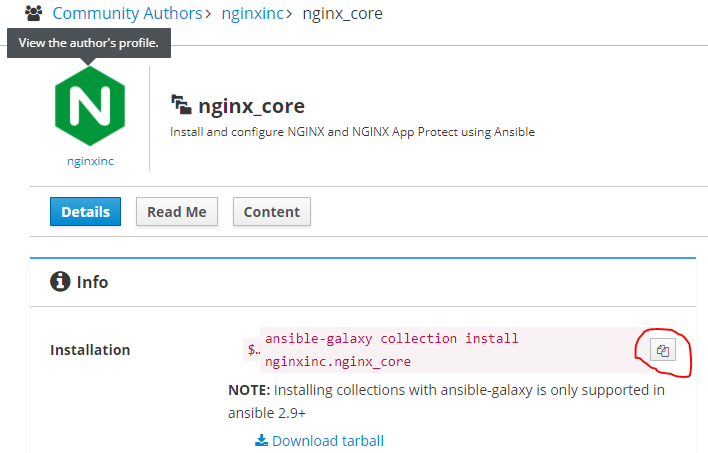Click the collection icon beside nginx_core title

181,105
